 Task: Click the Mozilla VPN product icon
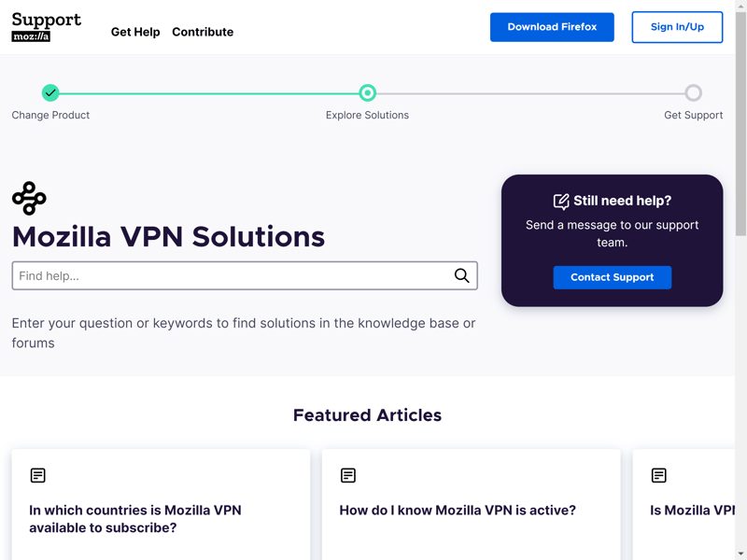(29, 198)
